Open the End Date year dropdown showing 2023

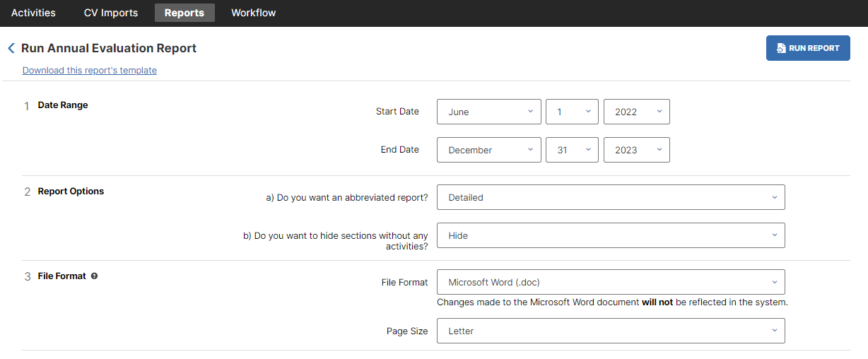click(637, 150)
